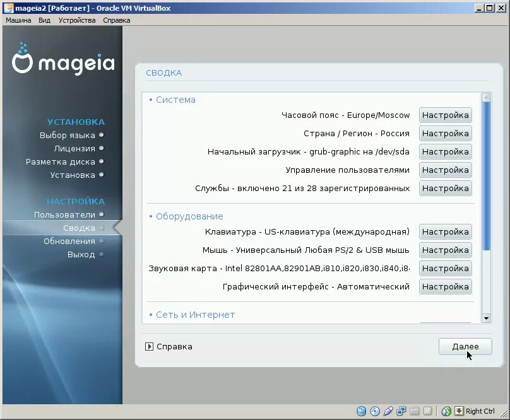Screen dimensions: 510x420
Task: Click the VirtualBox title bar app icon
Action: point(8,8)
